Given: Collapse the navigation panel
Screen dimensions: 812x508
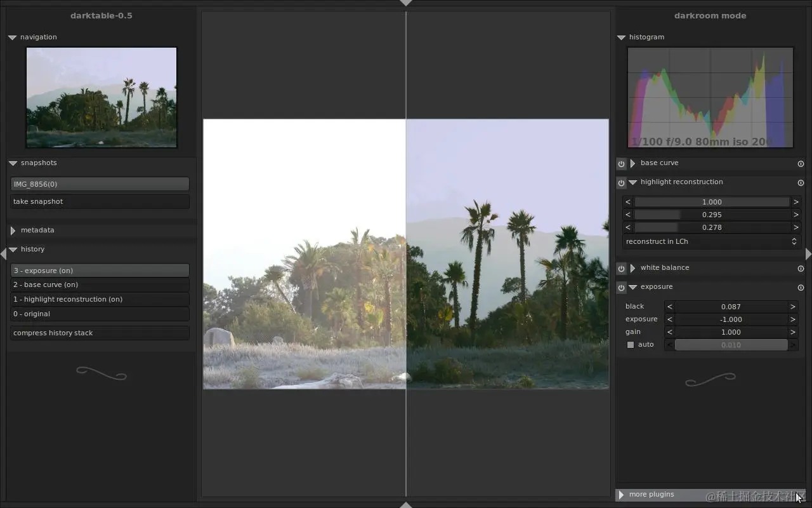Looking at the screenshot, I should pyautogui.click(x=12, y=37).
